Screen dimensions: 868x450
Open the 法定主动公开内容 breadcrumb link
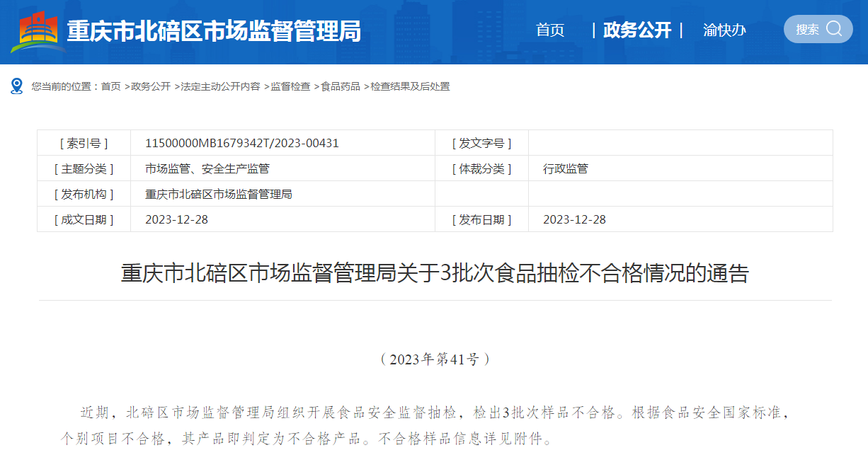[x=220, y=86]
